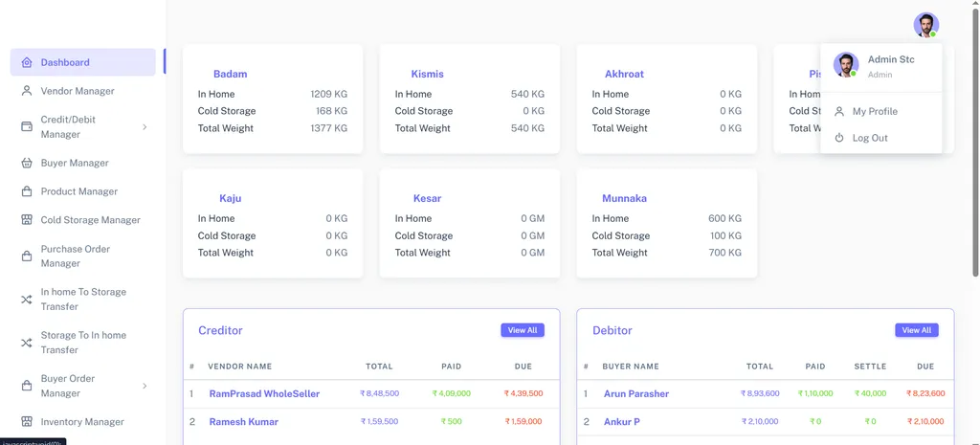Click View All in Creditor panel

click(523, 330)
